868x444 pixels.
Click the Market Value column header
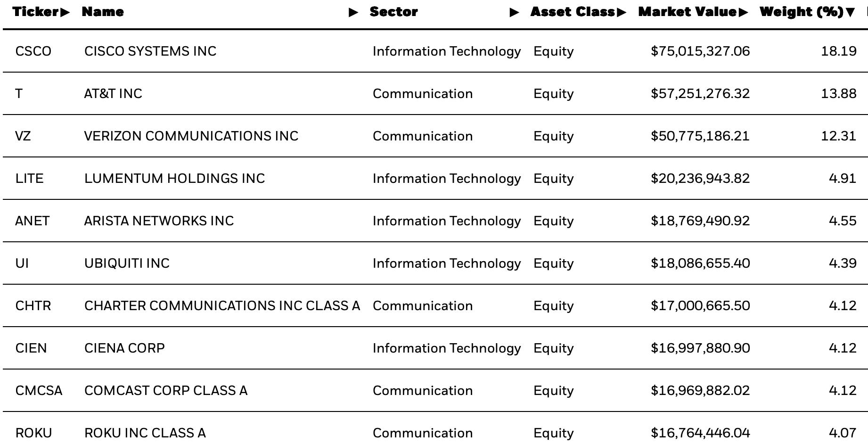click(688, 12)
